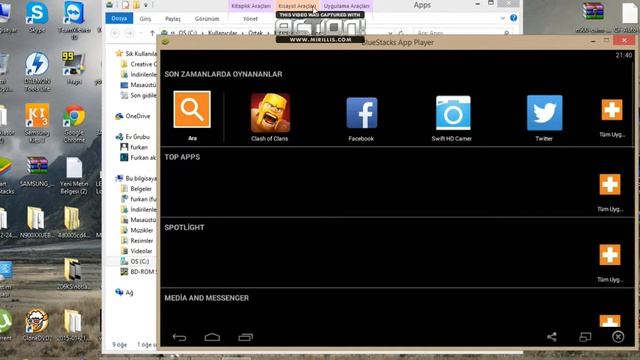Show all recently played apps plus button
Image resolution: width=640 pixels, height=360 pixels.
coord(612,110)
